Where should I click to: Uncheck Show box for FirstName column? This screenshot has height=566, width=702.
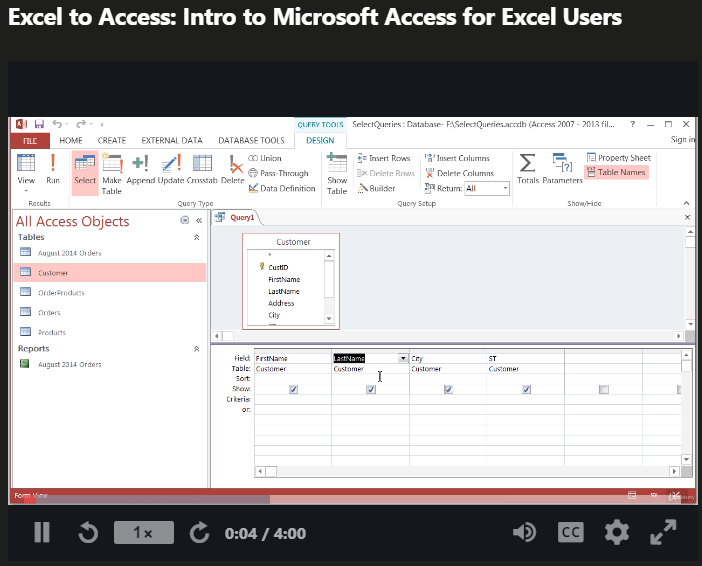click(x=293, y=390)
